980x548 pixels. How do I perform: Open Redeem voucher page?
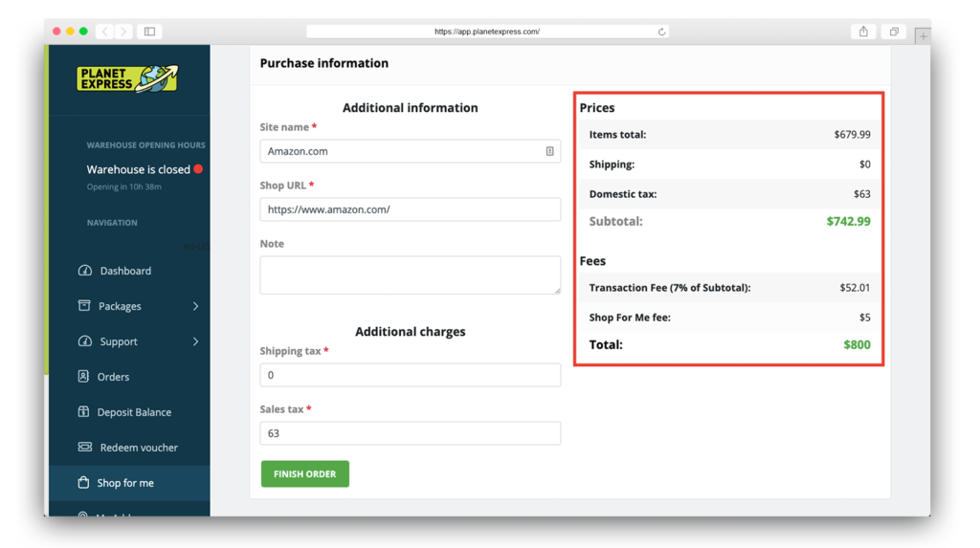click(139, 448)
